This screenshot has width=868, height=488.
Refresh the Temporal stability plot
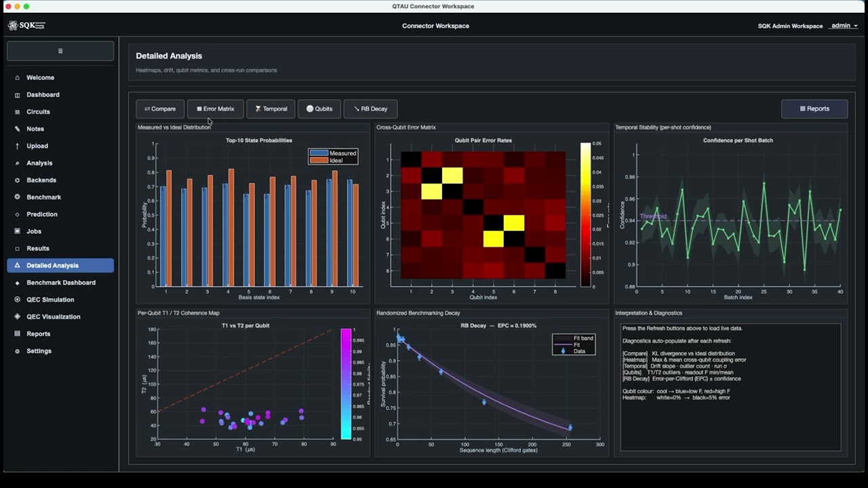[271, 108]
